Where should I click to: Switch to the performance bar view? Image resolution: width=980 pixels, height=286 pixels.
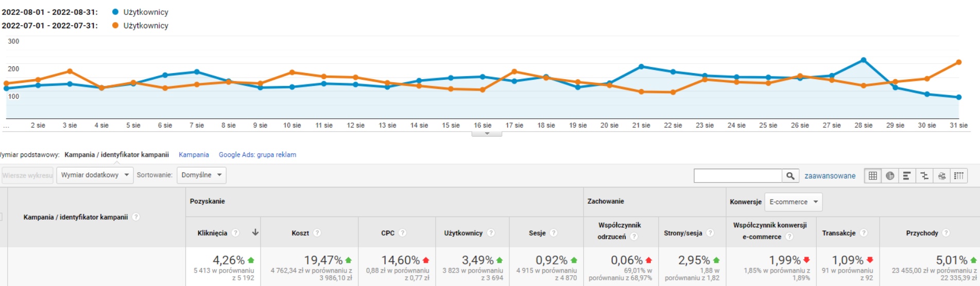[x=907, y=176]
